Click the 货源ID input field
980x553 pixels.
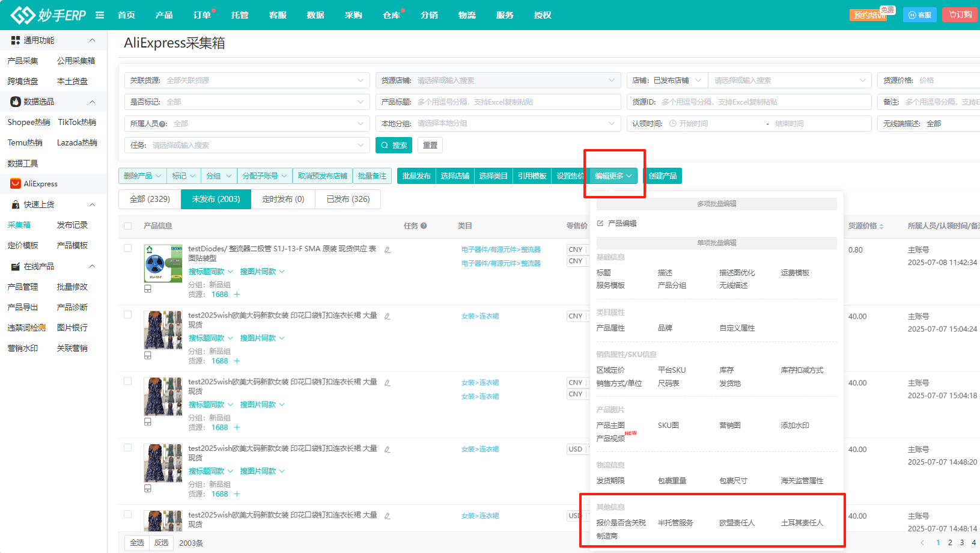pyautogui.click(x=749, y=102)
